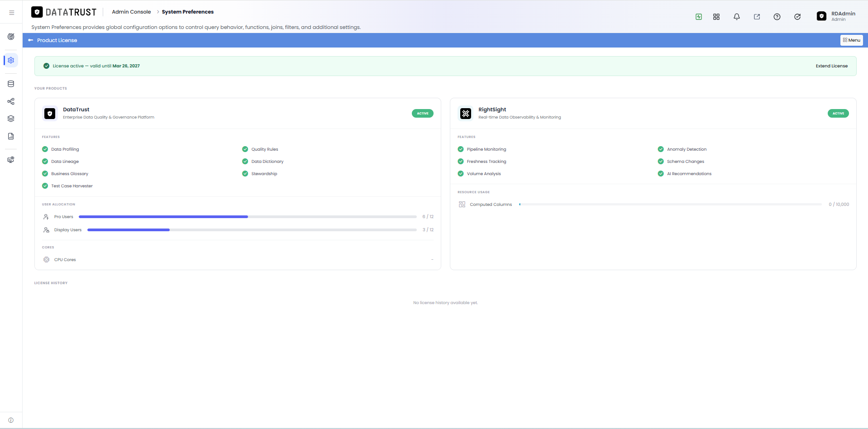Open the help question mark icon
The height and width of the screenshot is (429, 868).
[x=777, y=17]
